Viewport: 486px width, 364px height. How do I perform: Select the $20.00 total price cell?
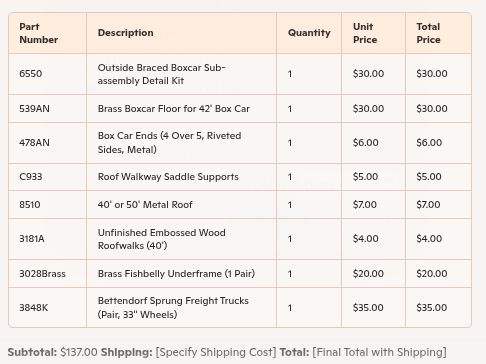(x=438, y=274)
